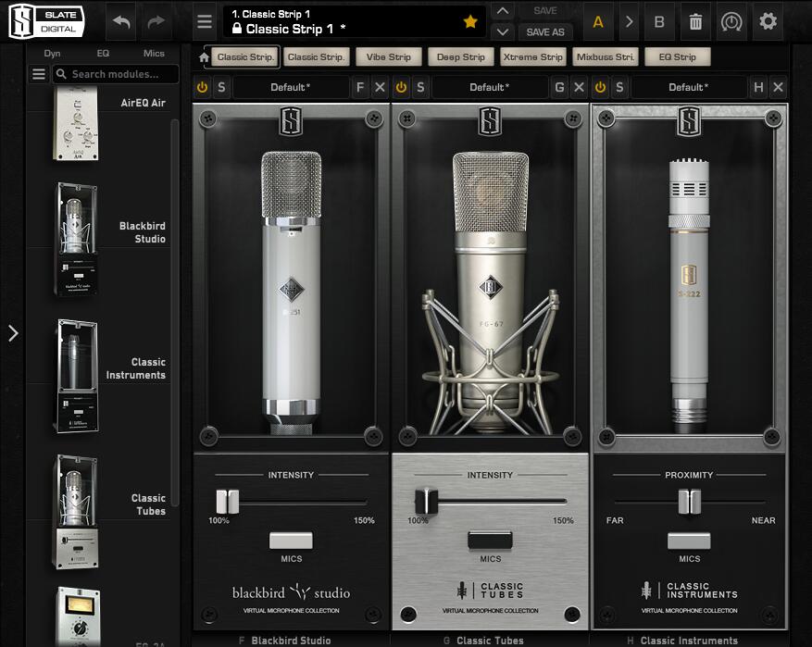The width and height of the screenshot is (812, 647).
Task: Remove module H with the X button
Action: [x=778, y=87]
